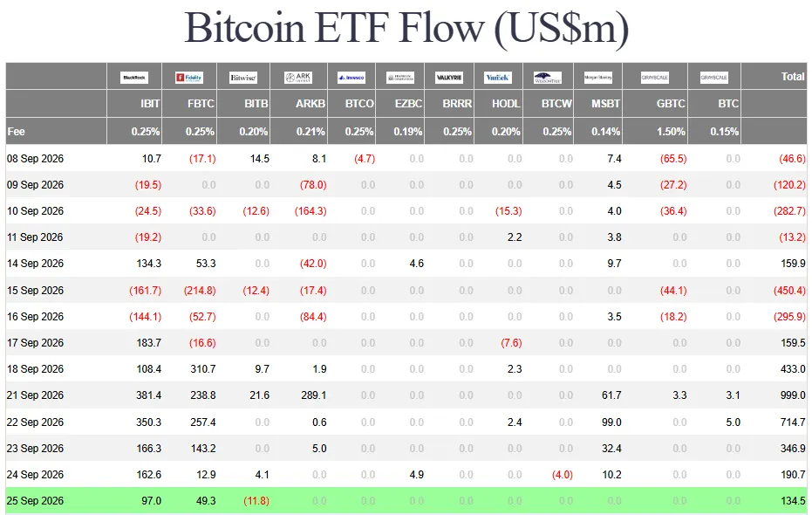Click the ARK Invest logo icon
The width and height of the screenshot is (812, 515).
298,78
